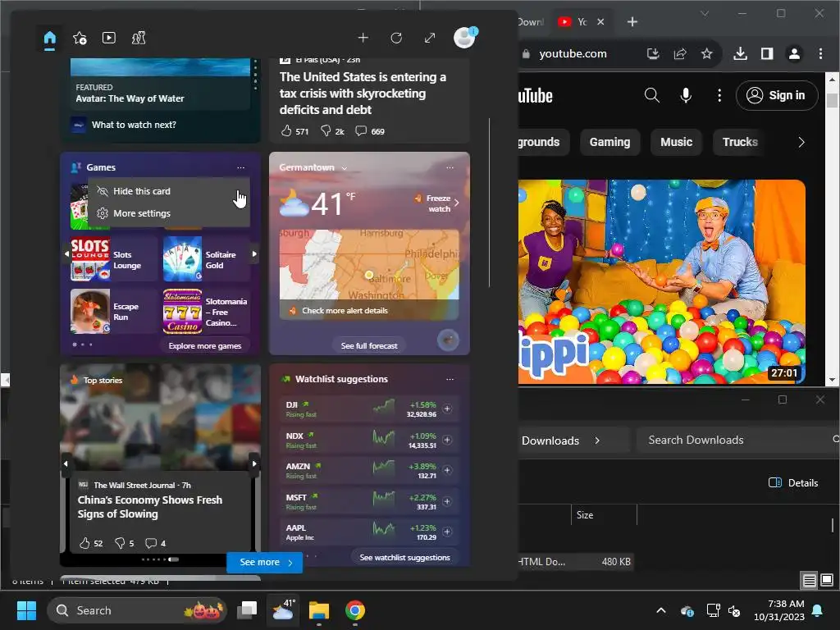
Task: Switch Explorer to details list view
Action: [810, 580]
